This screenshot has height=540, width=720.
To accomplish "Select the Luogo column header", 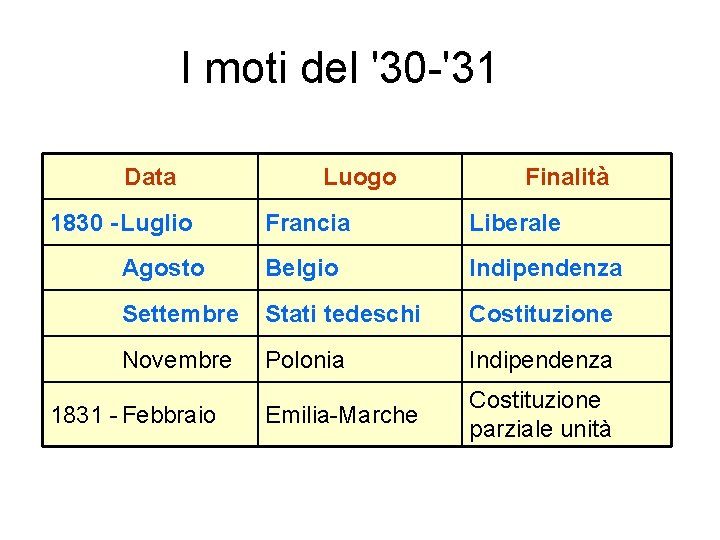I will pos(359,178).
